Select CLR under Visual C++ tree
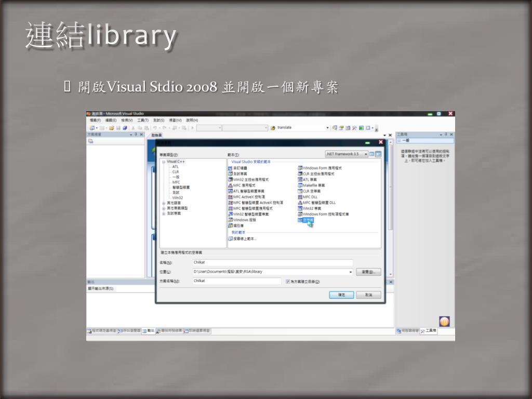The height and width of the screenshot is (399, 532). coord(176,171)
